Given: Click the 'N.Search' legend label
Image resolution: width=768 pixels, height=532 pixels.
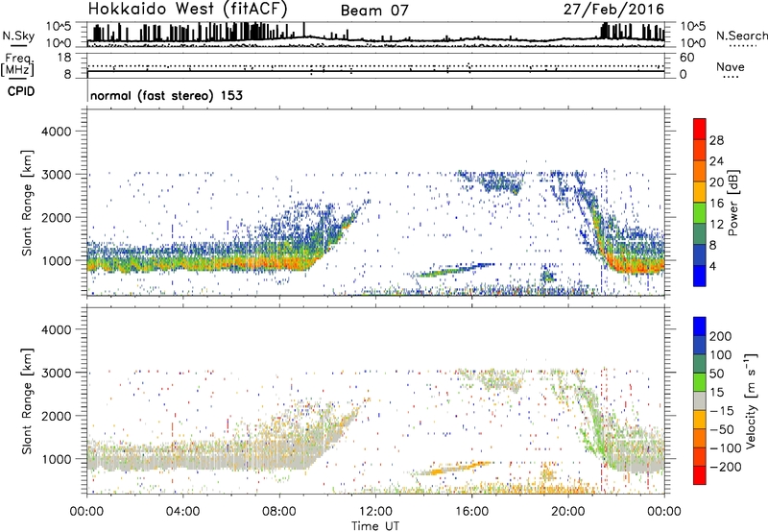Looking at the screenshot, I should [741, 36].
